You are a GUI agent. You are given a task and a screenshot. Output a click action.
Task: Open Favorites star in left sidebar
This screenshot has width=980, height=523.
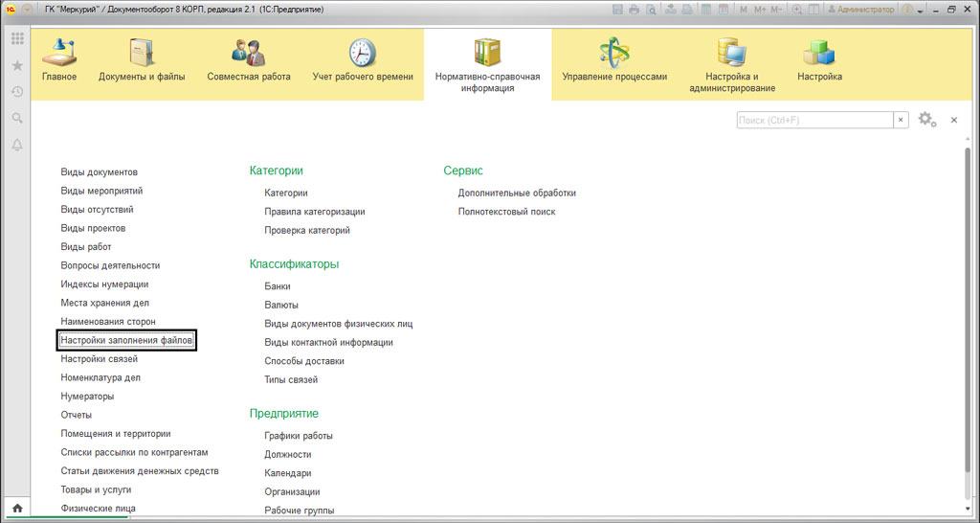[x=17, y=65]
